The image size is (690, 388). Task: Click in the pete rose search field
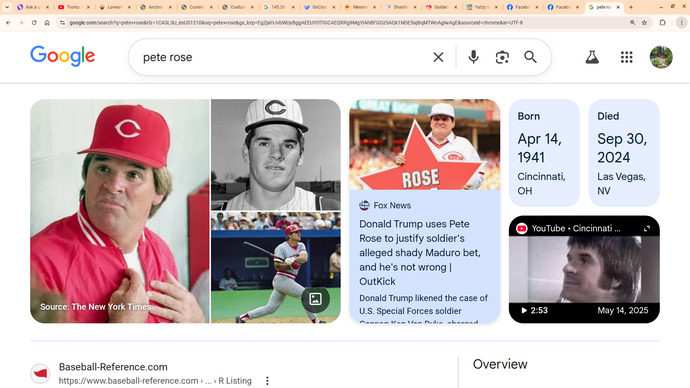[282, 57]
